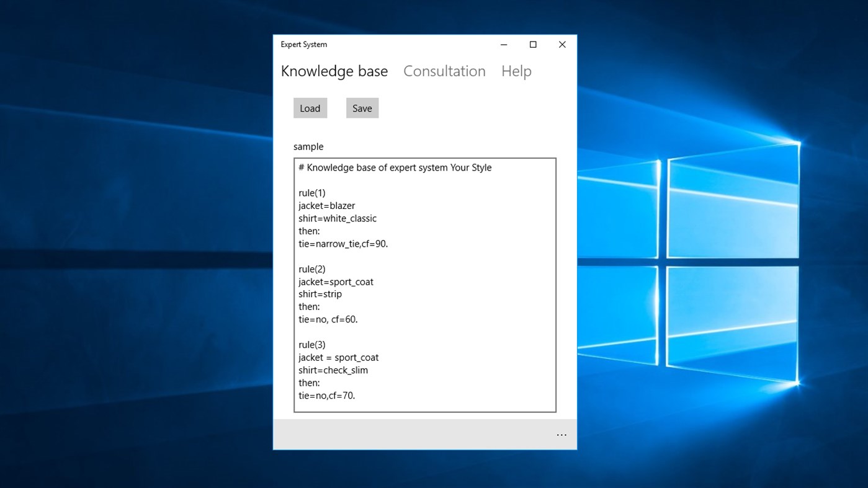Click the tie=narrow_tie,cf=90 line
868x488 pixels.
pyautogui.click(x=343, y=243)
